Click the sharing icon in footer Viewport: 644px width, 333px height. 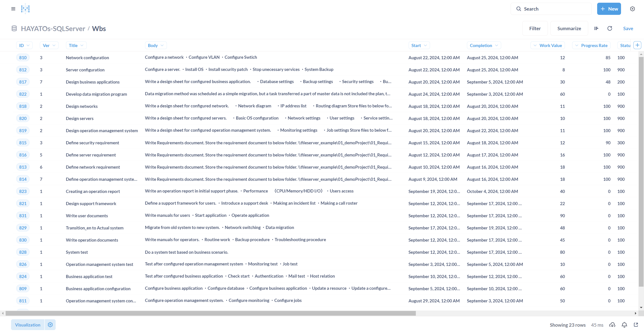tap(636, 325)
